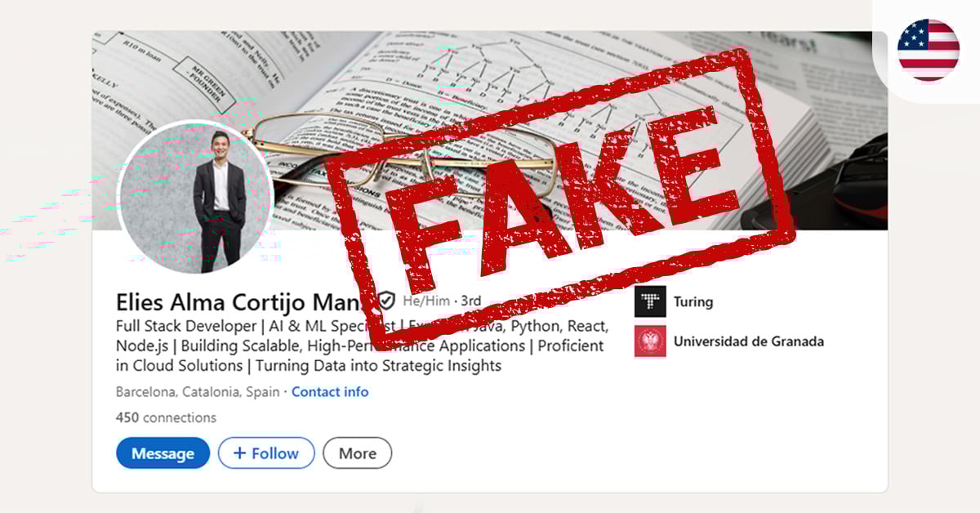Select the American flag icon
This screenshot has width=980, height=513.
point(929,51)
